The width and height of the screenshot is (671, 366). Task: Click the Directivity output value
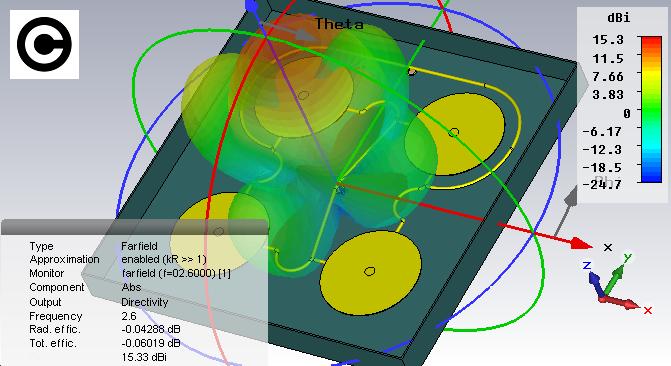pos(145,302)
